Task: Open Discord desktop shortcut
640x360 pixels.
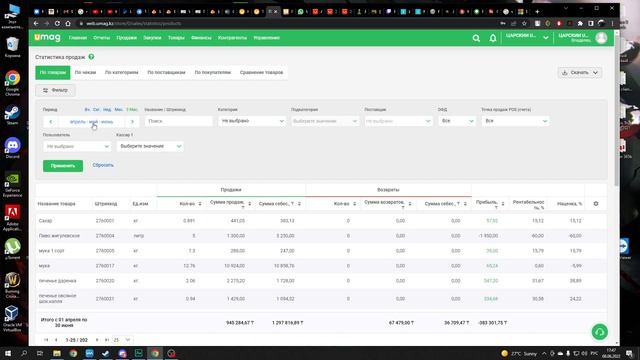Action: 12,148
